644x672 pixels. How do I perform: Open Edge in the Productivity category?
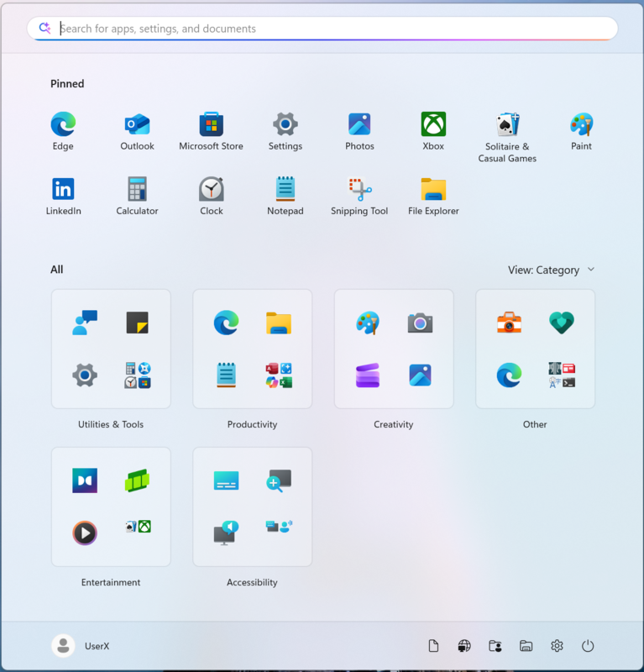click(x=226, y=323)
